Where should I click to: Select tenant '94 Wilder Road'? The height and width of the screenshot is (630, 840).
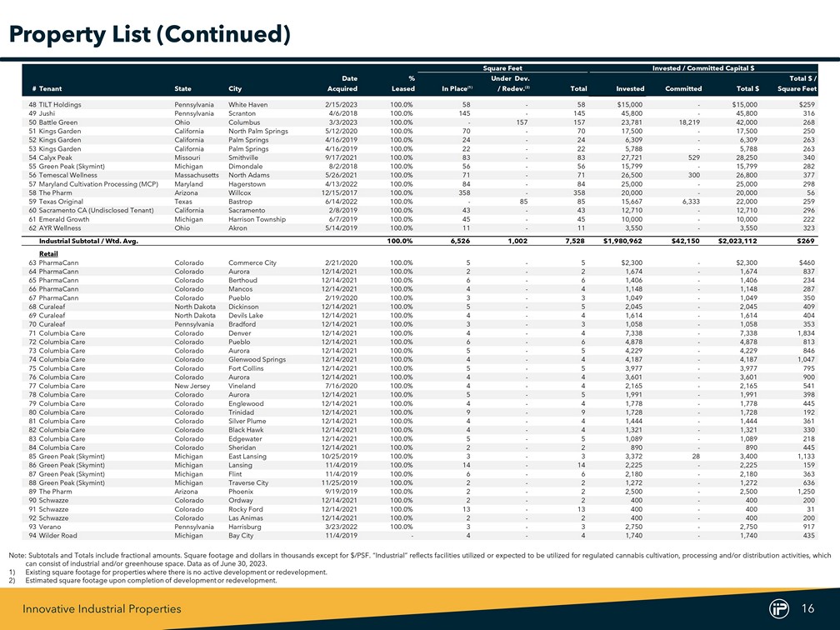coord(52,536)
